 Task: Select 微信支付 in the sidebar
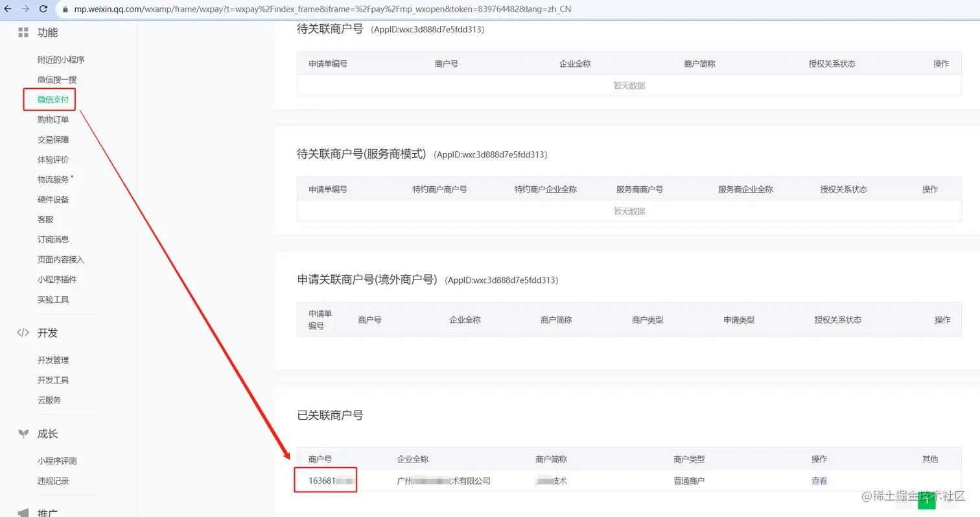coord(53,99)
